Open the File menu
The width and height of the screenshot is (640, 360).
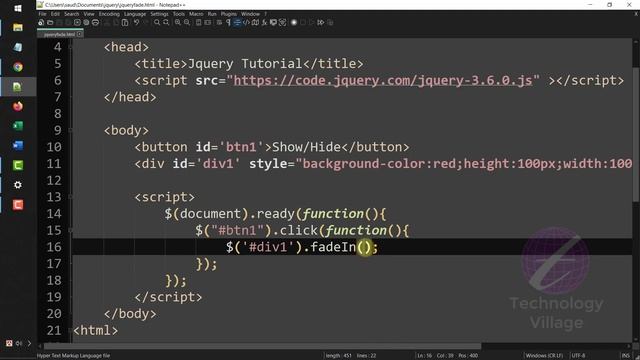pos(42,14)
